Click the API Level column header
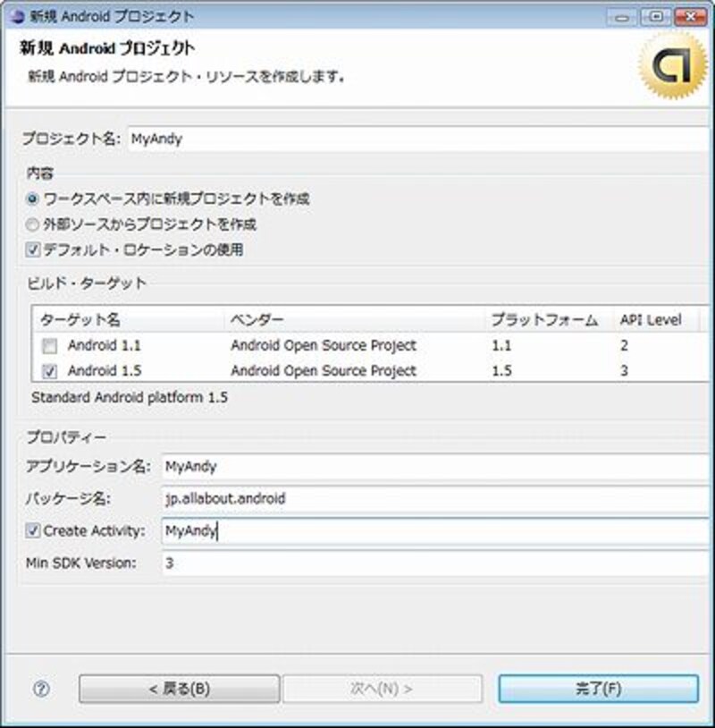The height and width of the screenshot is (728, 715). point(657,319)
